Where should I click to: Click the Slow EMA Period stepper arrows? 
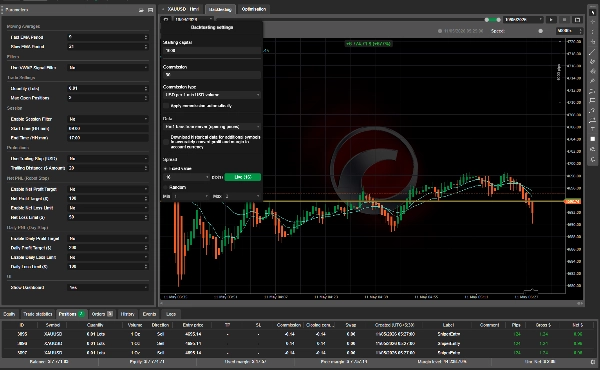pyautogui.click(x=146, y=47)
